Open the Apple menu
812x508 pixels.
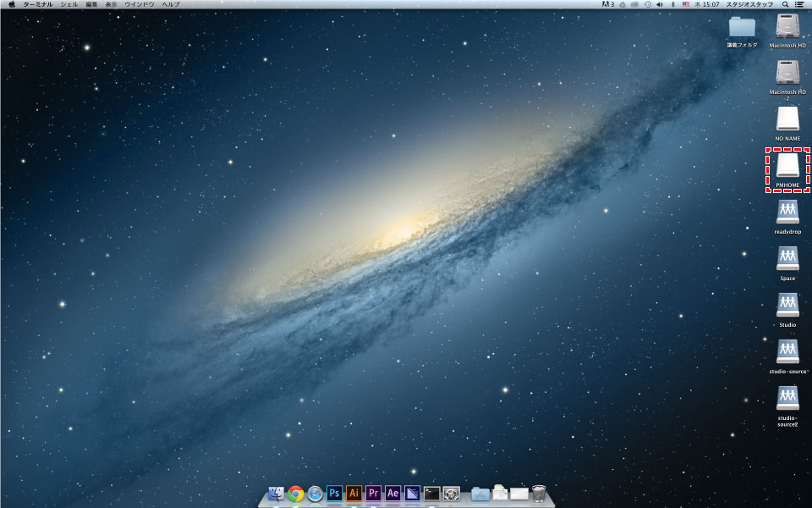(x=11, y=4)
